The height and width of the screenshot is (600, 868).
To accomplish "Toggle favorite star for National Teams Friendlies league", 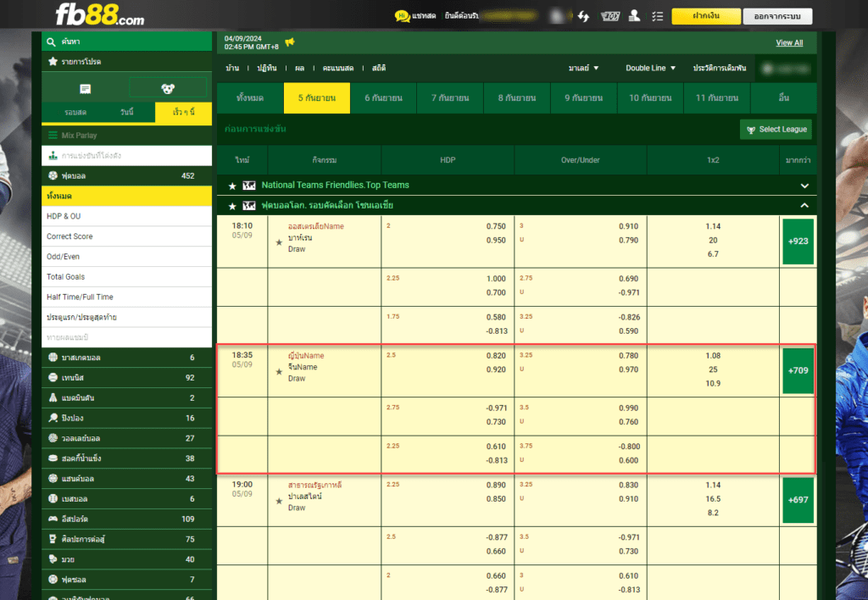I will click(232, 186).
